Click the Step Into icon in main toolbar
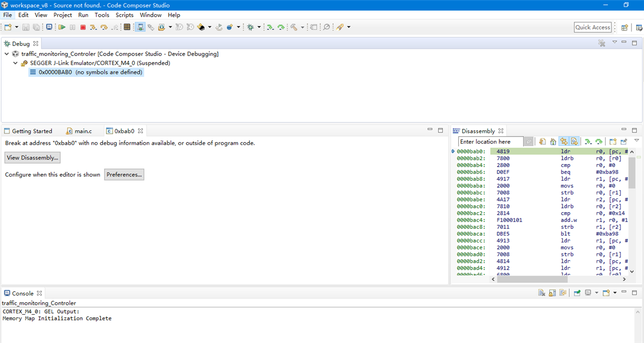This screenshot has height=343, width=644. (93, 27)
